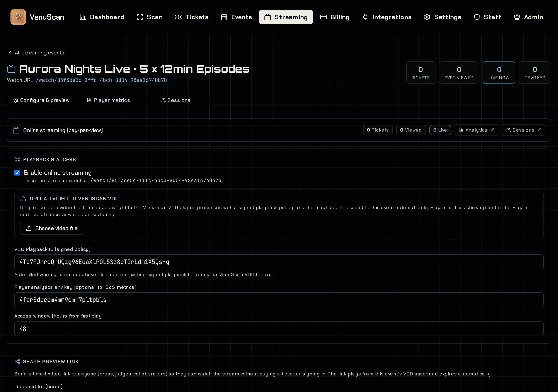558x392 pixels.
Task: Click the 0 Tickets badge
Action: point(378,130)
